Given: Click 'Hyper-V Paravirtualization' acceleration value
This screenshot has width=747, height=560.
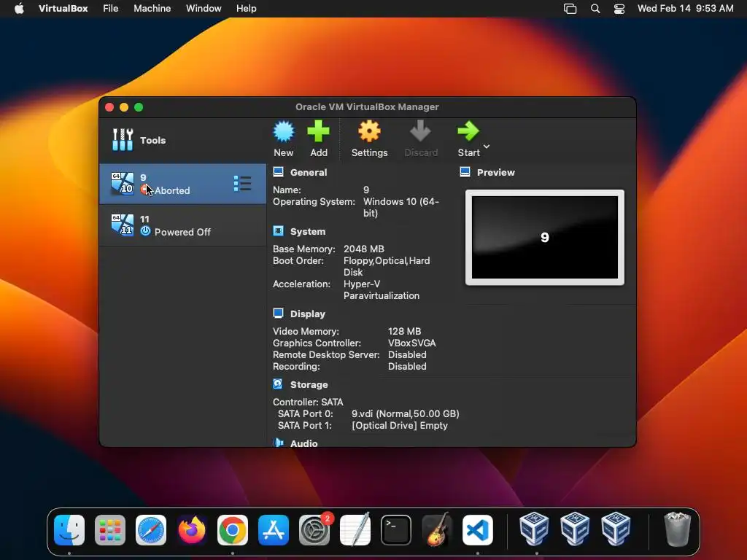Looking at the screenshot, I should coord(382,289).
